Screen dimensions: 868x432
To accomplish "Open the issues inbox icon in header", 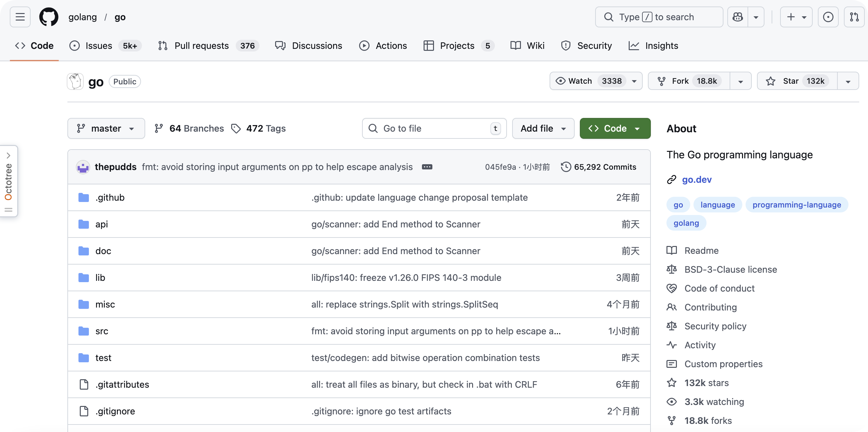I will pyautogui.click(x=828, y=17).
